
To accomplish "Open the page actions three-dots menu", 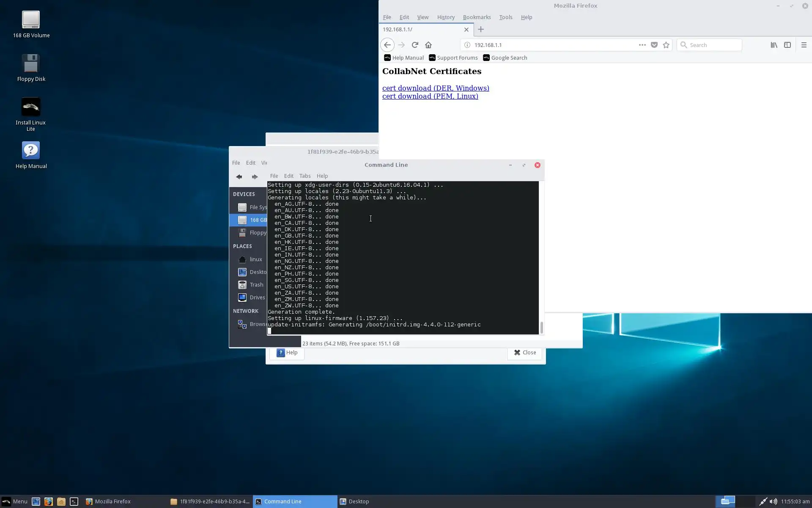I will [642, 45].
